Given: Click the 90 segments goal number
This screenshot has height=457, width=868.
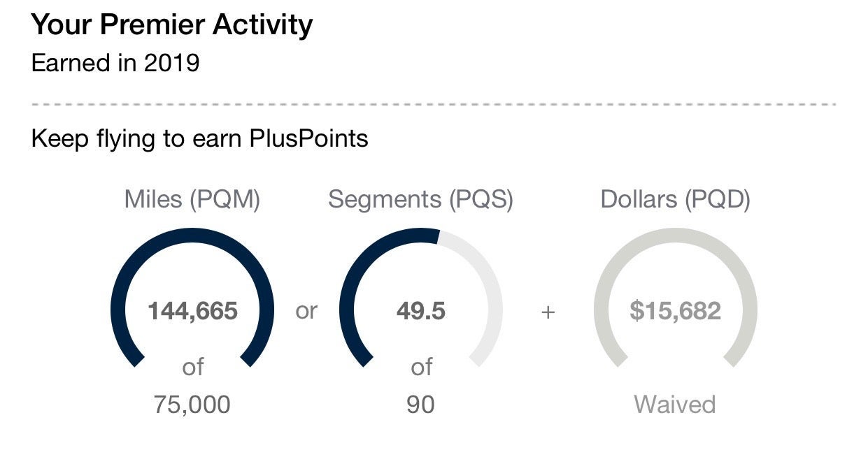Looking at the screenshot, I should click(420, 405).
